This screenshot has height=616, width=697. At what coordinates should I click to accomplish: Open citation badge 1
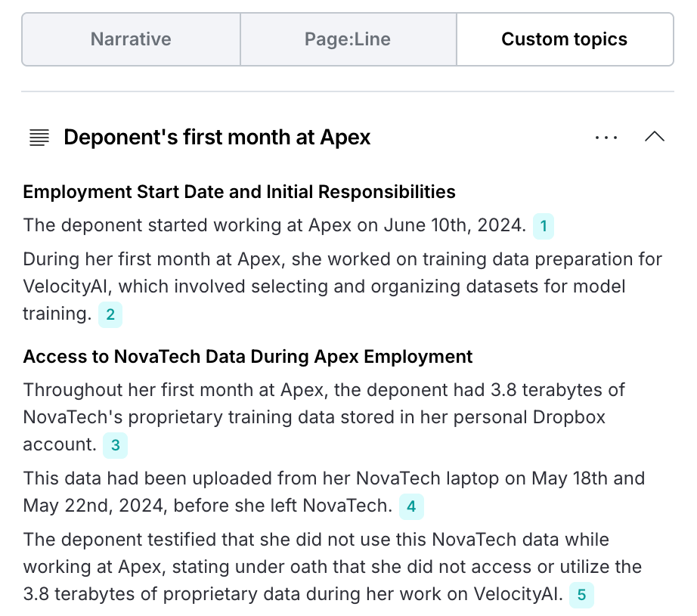coord(544,226)
